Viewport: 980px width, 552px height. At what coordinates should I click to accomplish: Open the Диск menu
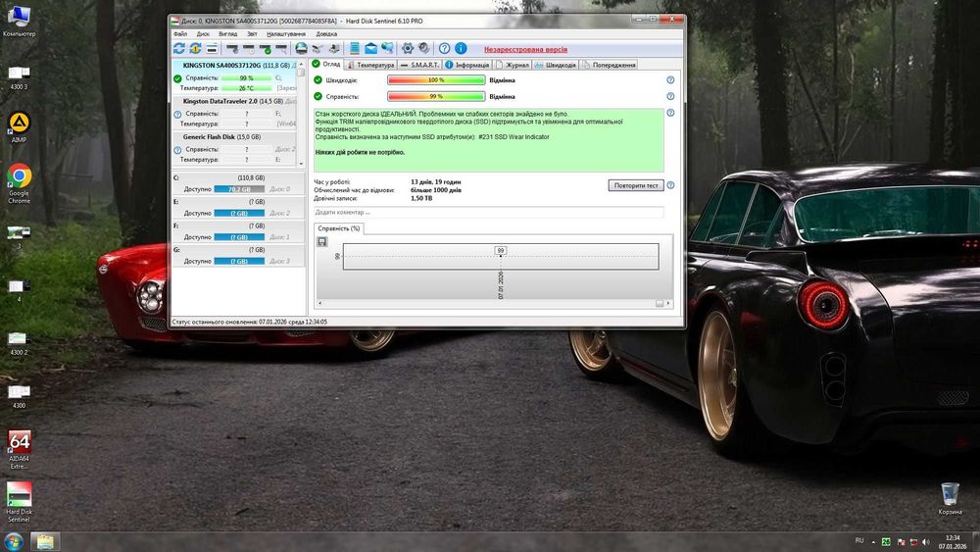coord(203,33)
